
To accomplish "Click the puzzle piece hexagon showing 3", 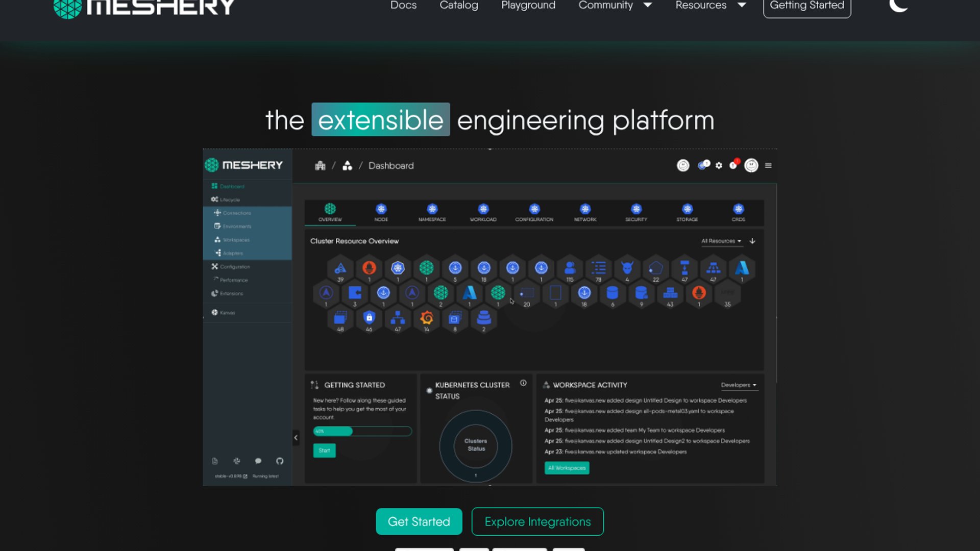I will [x=355, y=293].
